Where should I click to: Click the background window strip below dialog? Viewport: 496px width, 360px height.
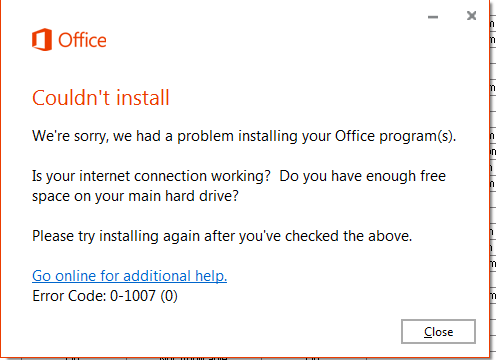(247, 358)
